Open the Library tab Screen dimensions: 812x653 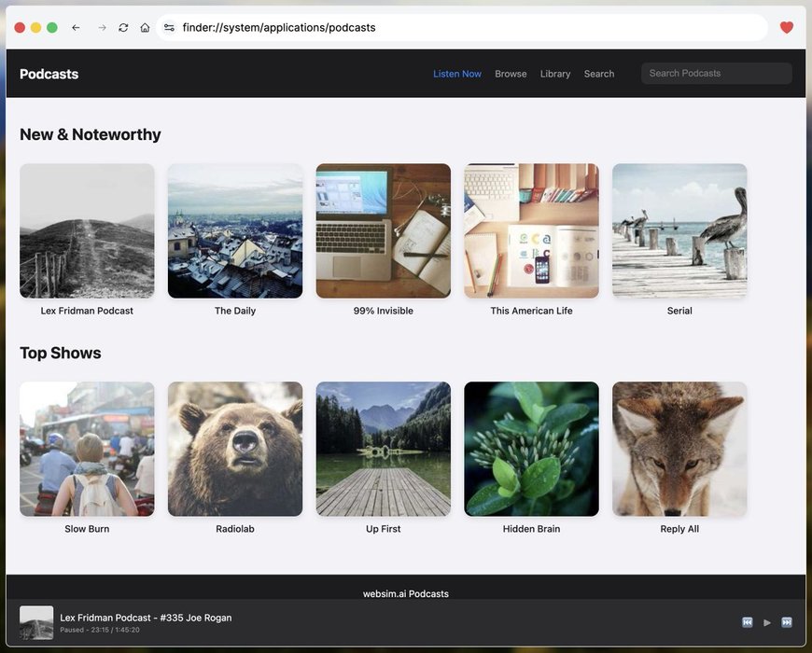click(554, 74)
